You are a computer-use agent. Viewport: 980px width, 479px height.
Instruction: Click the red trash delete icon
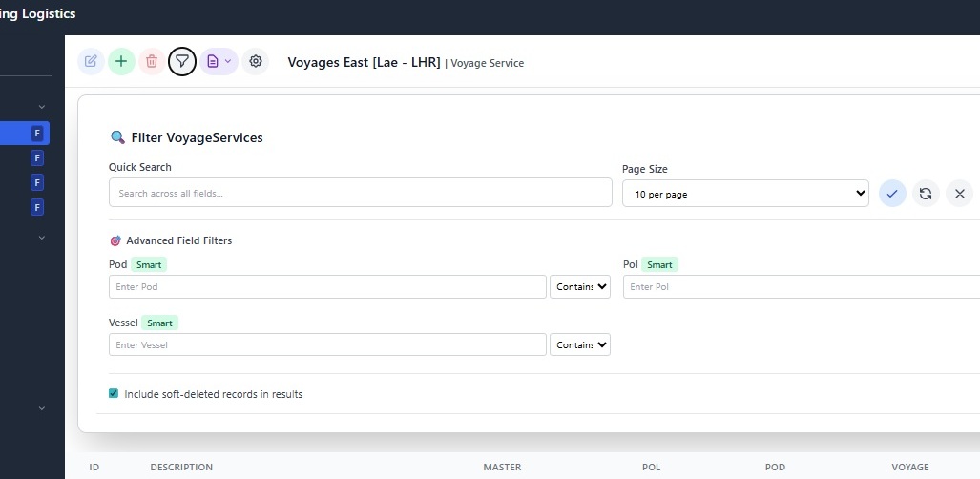151,62
